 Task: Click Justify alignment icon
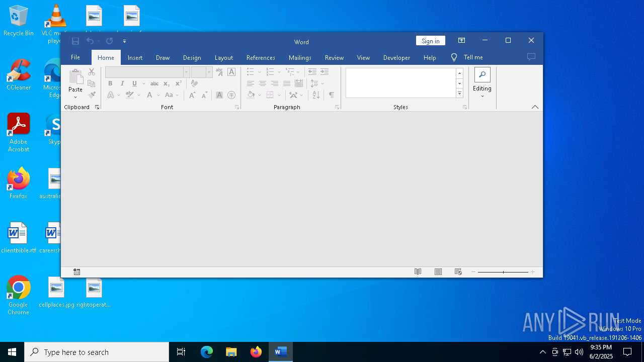287,83
